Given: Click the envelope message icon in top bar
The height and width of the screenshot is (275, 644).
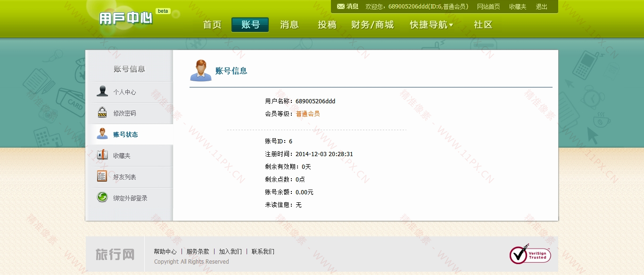Looking at the screenshot, I should point(340,7).
